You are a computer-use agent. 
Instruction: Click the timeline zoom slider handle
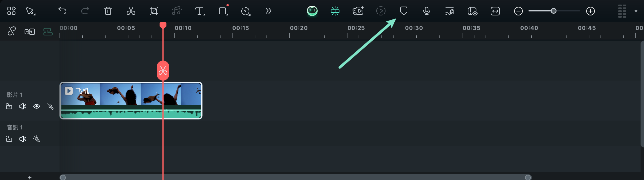[x=554, y=11]
